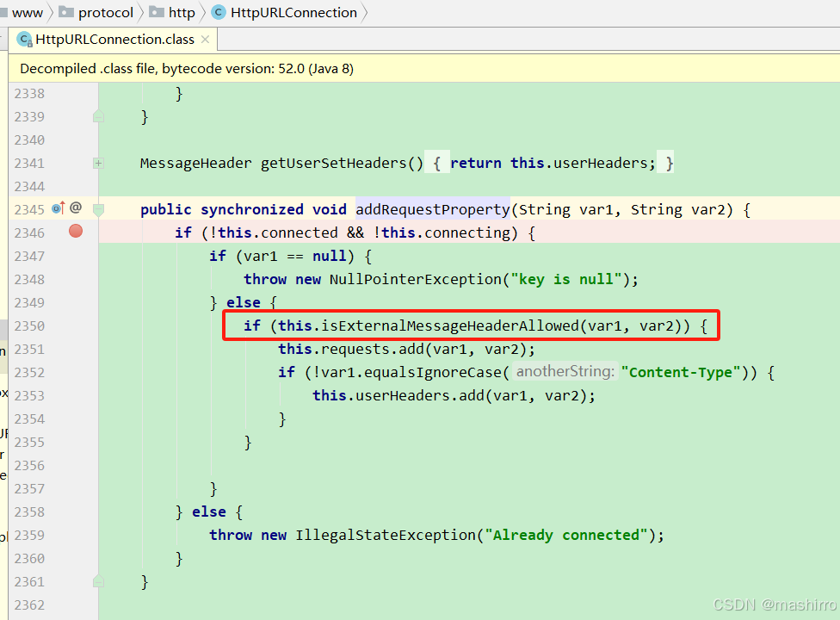Click the www breadcrumb item
Viewport: 840px width, 620px height.
click(27, 12)
